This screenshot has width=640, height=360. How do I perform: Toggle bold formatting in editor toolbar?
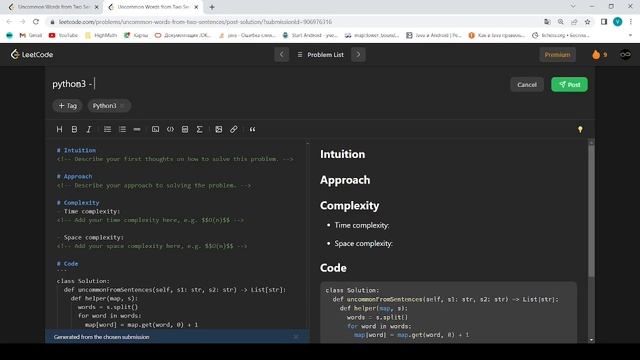click(74, 129)
